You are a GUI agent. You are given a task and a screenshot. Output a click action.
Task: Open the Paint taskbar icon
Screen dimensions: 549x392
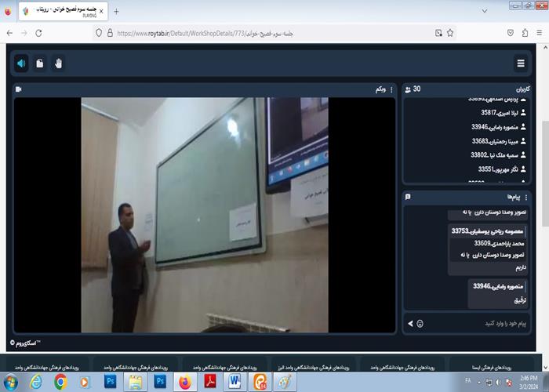284,383
